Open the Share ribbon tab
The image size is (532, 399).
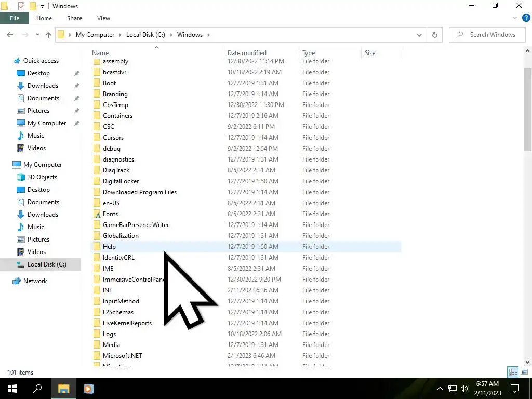coord(74,18)
